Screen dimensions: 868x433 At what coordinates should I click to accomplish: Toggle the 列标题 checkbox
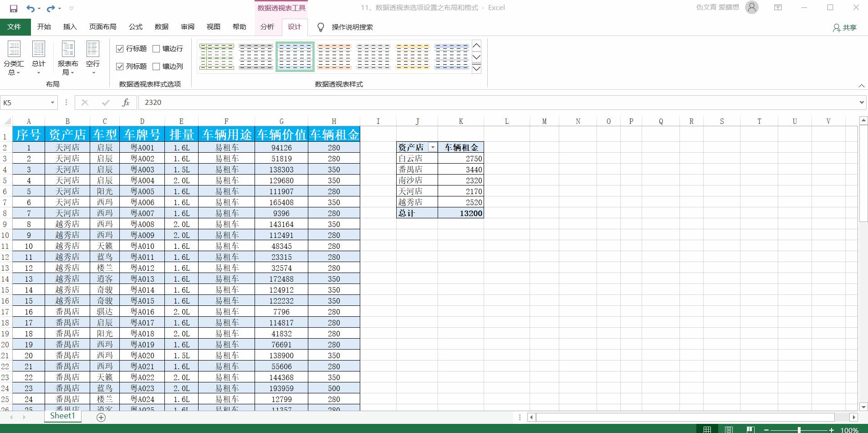[120, 67]
